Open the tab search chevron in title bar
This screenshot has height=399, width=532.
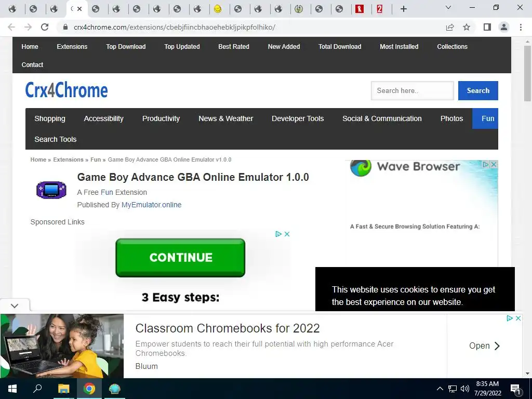click(x=448, y=7)
